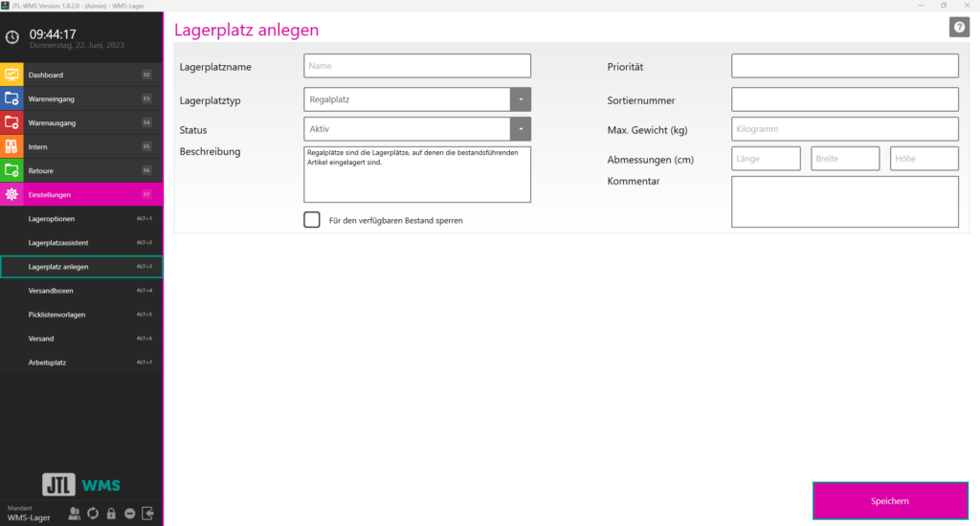This screenshot has height=526, width=980.
Task: Click into the Kommentar text area
Action: click(844, 202)
